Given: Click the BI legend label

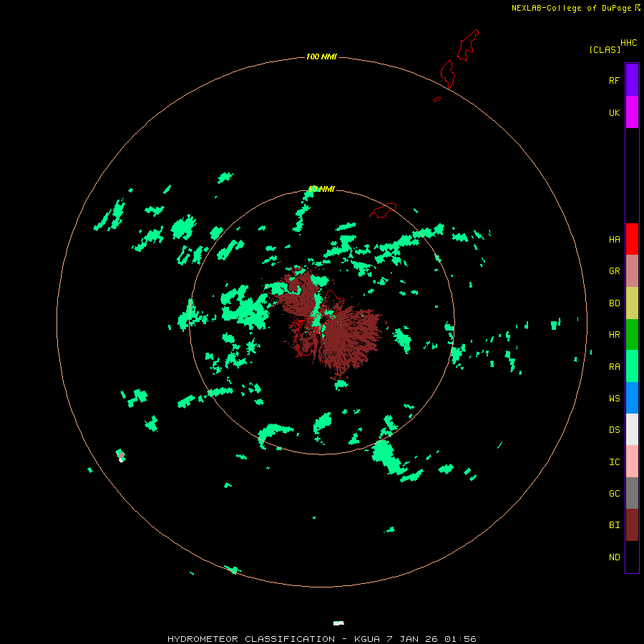Looking at the screenshot, I should point(614,525).
